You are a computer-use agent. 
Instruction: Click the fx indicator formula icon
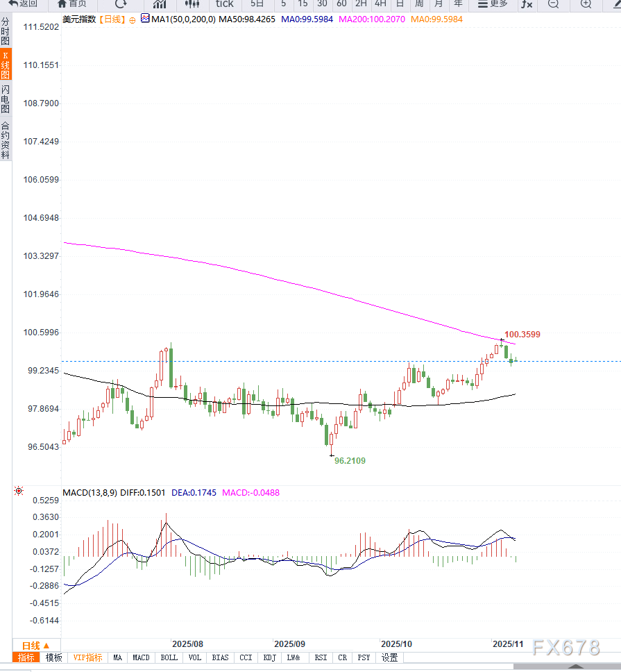526,5
